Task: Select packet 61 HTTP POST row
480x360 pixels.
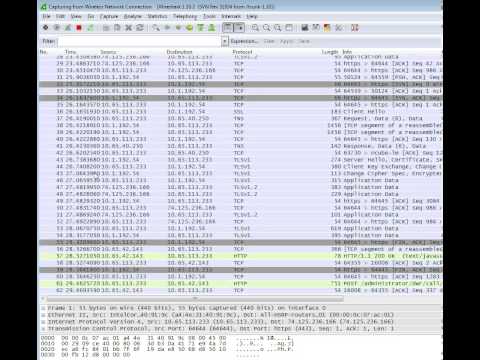Action: 241,284
